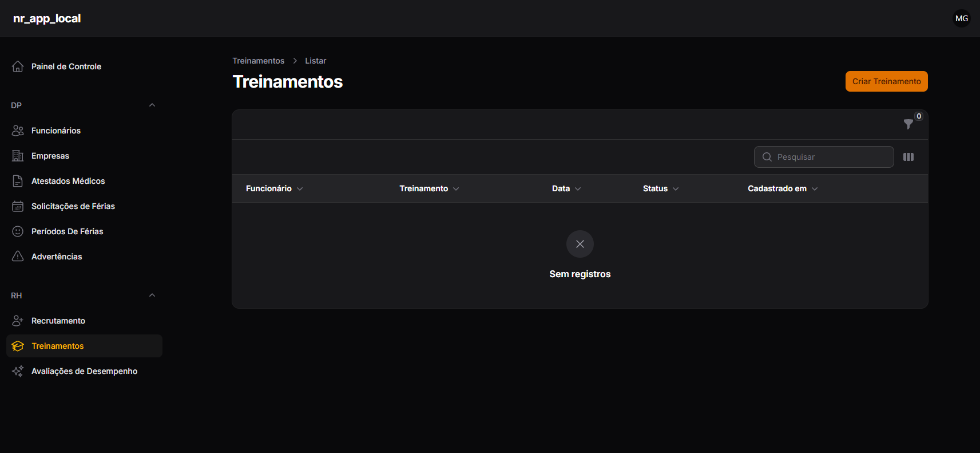Focus the Pesquisar search field

[x=824, y=157]
